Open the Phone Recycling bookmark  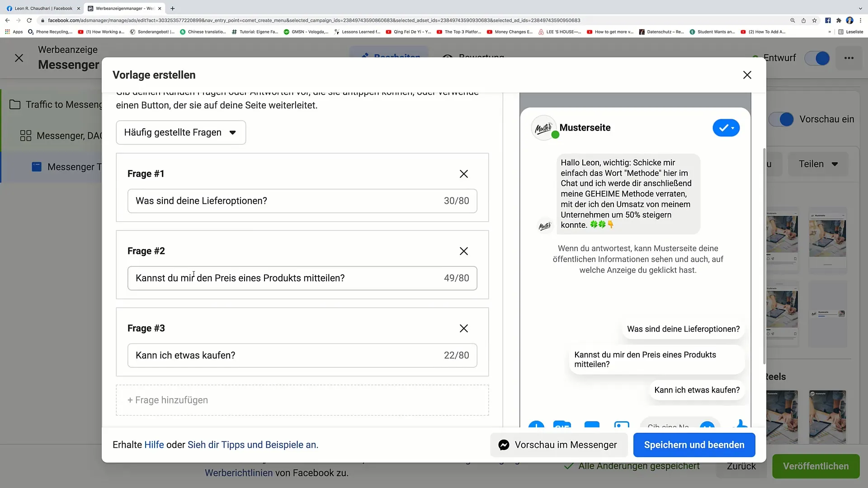coord(50,32)
